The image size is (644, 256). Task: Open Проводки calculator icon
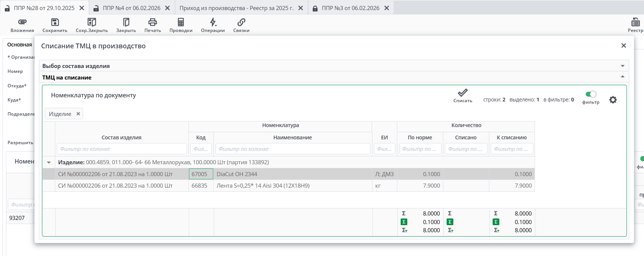[x=181, y=22]
